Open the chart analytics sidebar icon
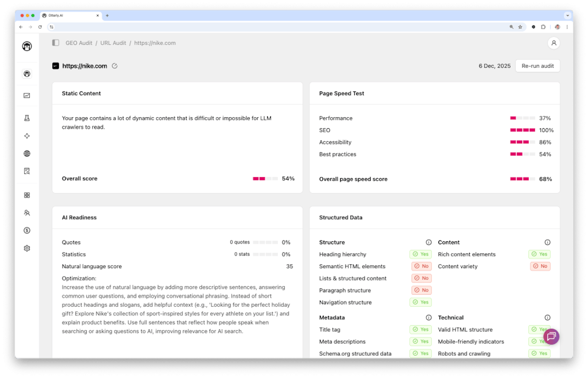The height and width of the screenshot is (378, 588). (x=27, y=96)
